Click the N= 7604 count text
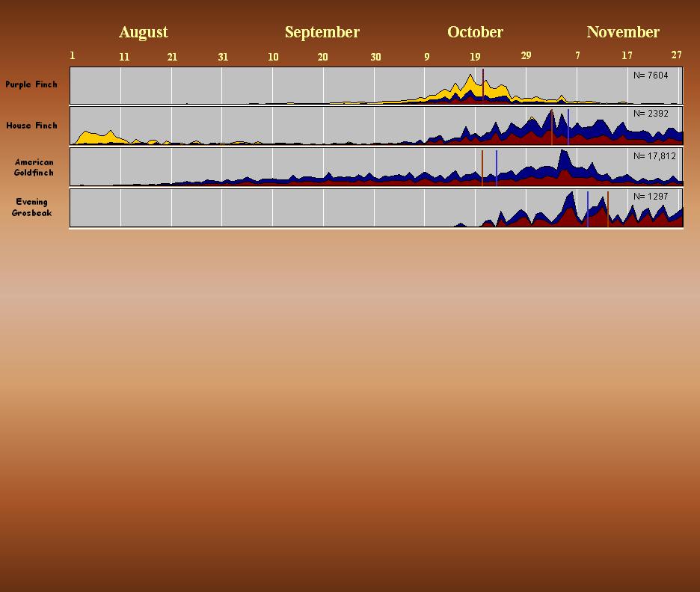 651,75
